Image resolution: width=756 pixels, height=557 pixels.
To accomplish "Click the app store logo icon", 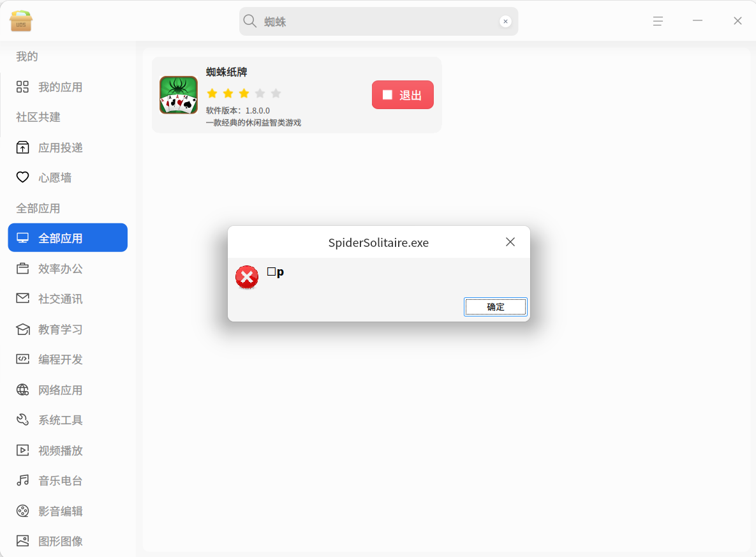I will 20,21.
